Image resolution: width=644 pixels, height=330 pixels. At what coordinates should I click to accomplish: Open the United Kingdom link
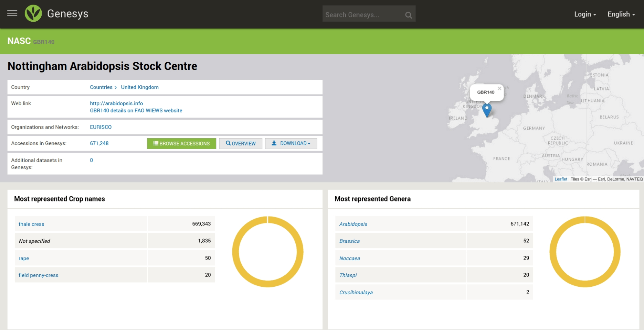tap(140, 87)
